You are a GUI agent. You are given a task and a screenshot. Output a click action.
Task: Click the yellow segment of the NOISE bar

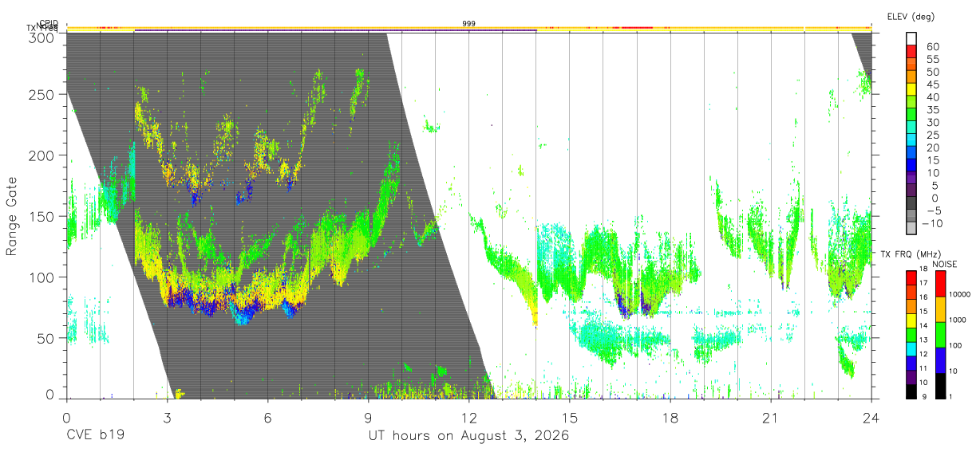pyautogui.click(x=940, y=309)
